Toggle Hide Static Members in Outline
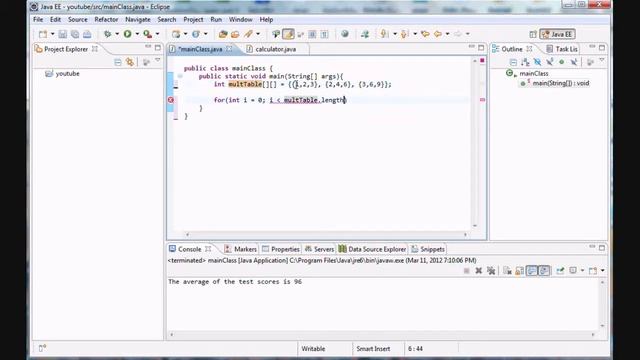Viewport: 640px width, 360px height. coord(550,62)
